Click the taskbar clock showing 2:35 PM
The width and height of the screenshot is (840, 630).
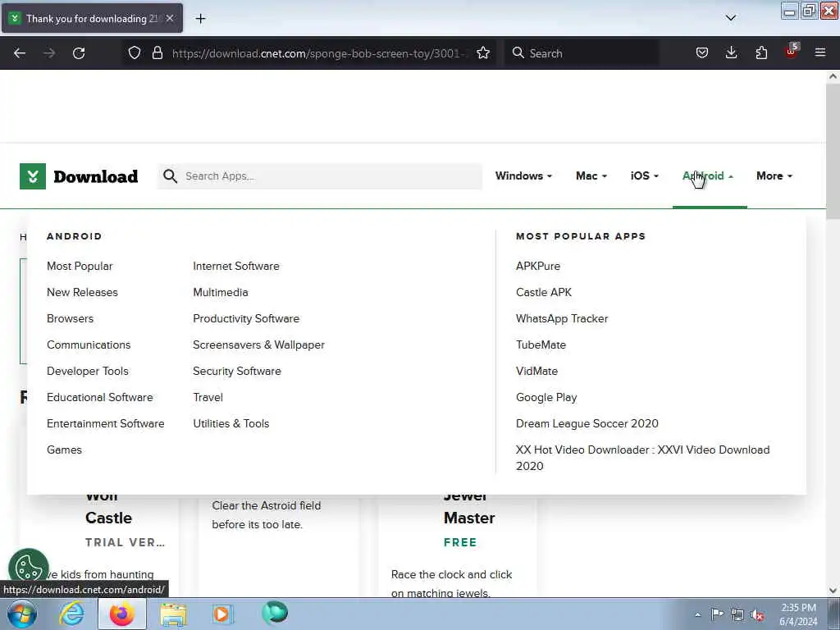798,614
